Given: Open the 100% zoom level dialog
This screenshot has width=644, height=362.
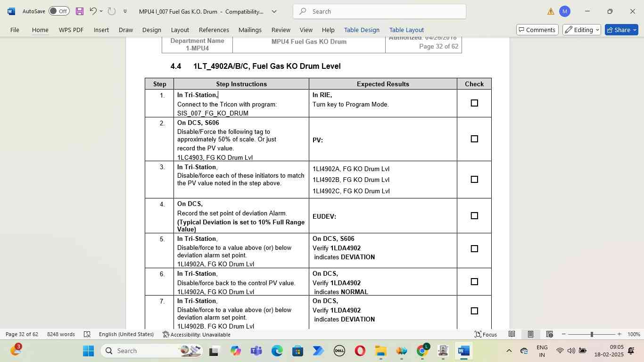Looking at the screenshot, I should (634, 334).
